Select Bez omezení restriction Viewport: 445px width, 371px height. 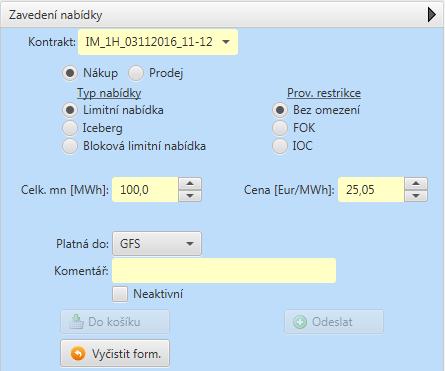point(280,110)
